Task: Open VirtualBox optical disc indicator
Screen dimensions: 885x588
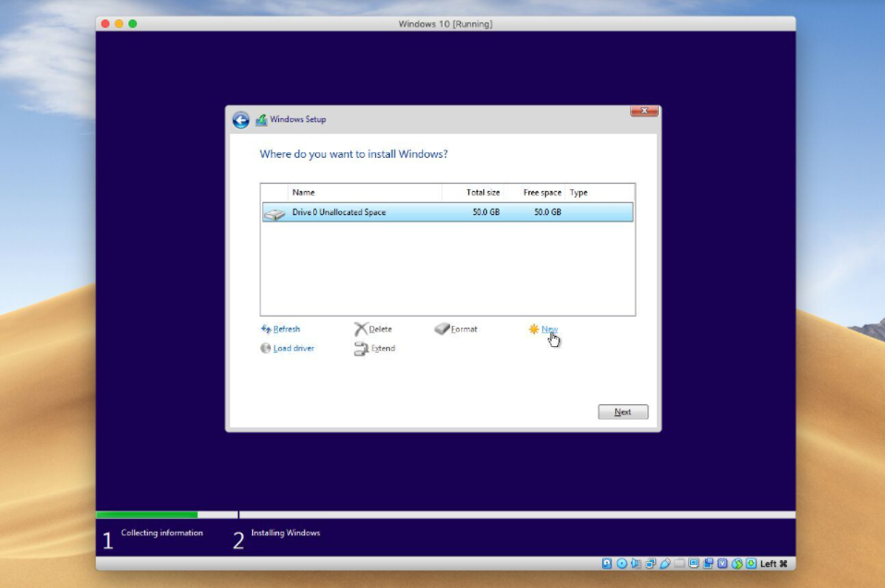Action: (x=622, y=563)
